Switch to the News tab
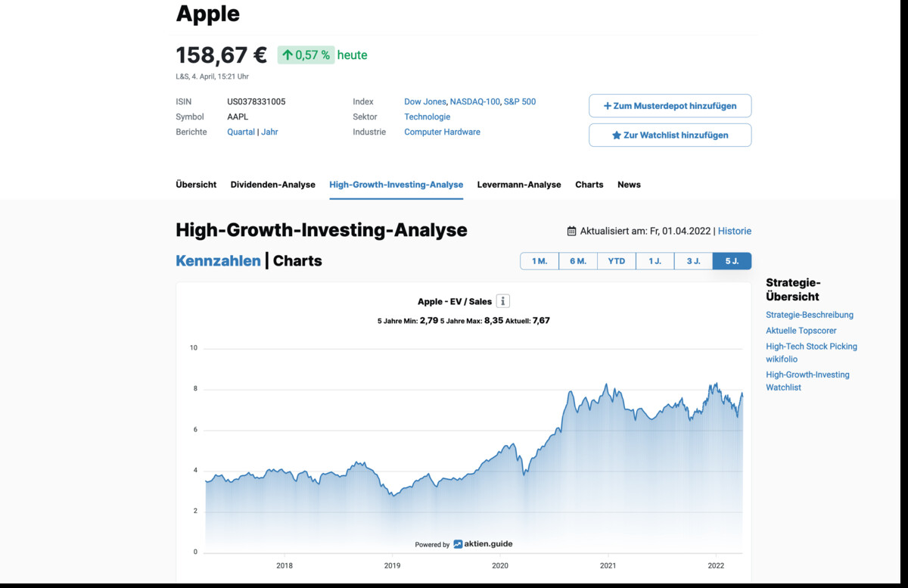This screenshot has height=588, width=908. click(629, 184)
